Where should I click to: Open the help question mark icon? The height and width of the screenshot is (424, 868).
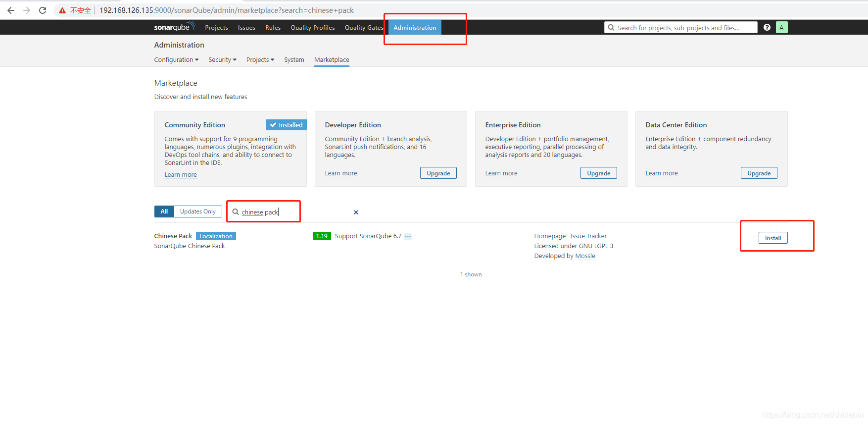[767, 27]
